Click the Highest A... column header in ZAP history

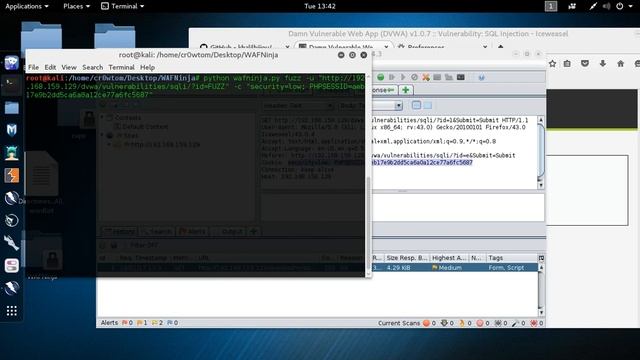pos(449,258)
